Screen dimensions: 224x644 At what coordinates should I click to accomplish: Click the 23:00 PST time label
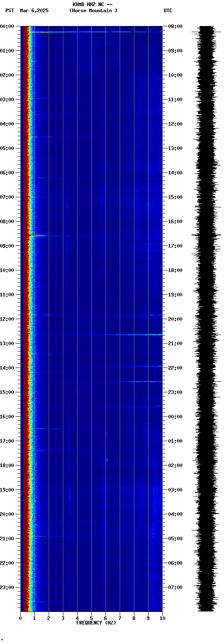pyautogui.click(x=7, y=587)
